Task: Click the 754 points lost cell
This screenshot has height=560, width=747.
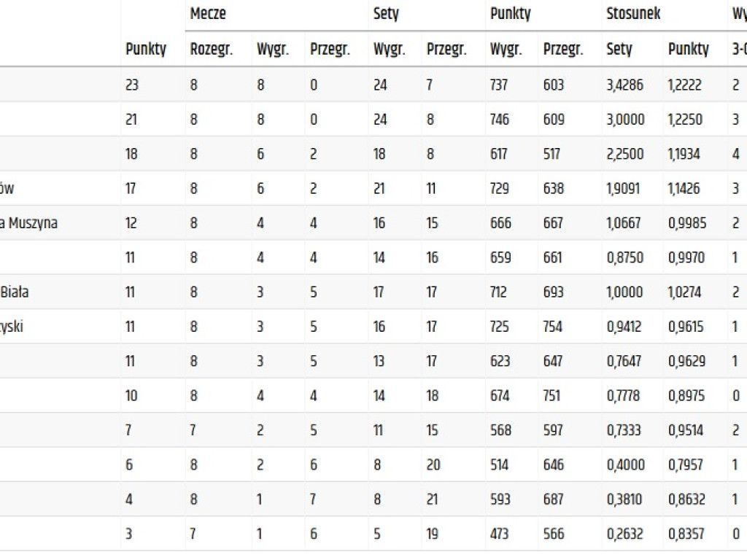Action: 553,327
